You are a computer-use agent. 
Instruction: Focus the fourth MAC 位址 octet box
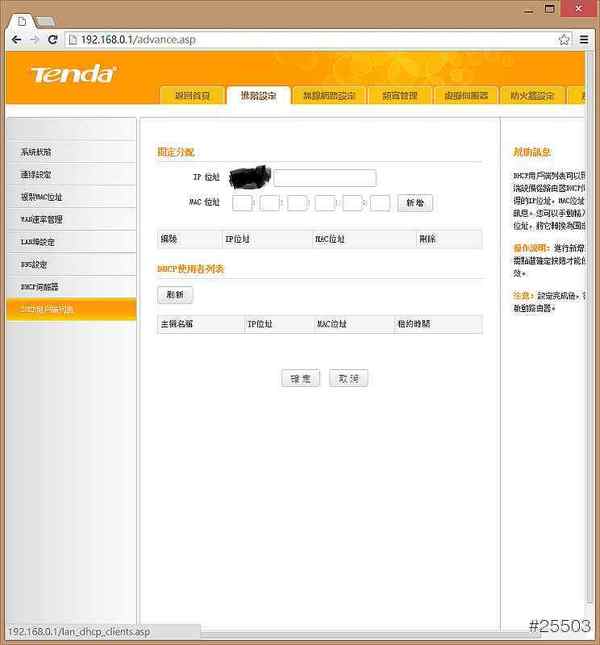point(325,203)
